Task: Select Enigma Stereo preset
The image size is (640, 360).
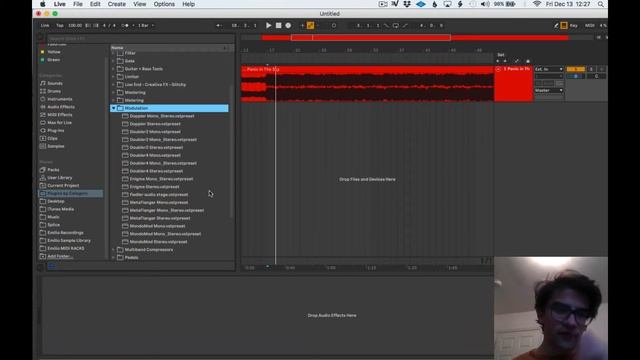Action: [x=154, y=187]
